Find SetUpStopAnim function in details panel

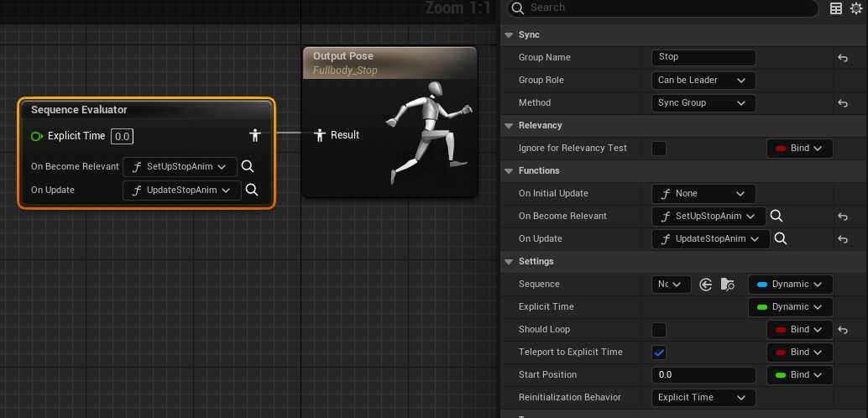click(777, 217)
